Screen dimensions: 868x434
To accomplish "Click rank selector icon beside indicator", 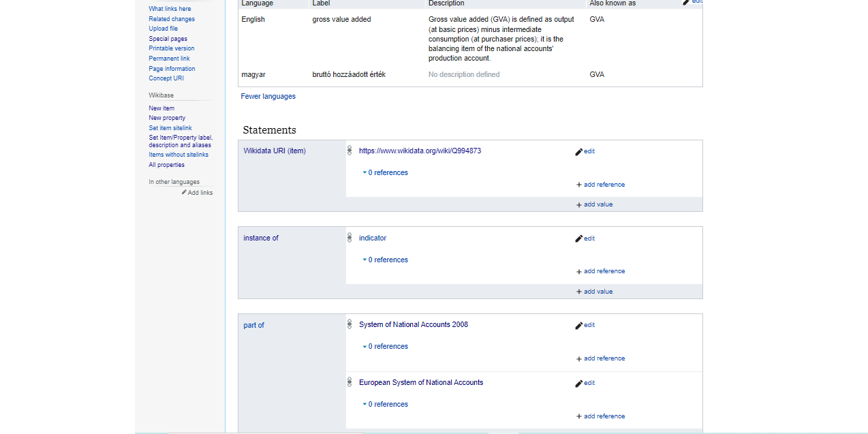I will 350,238.
